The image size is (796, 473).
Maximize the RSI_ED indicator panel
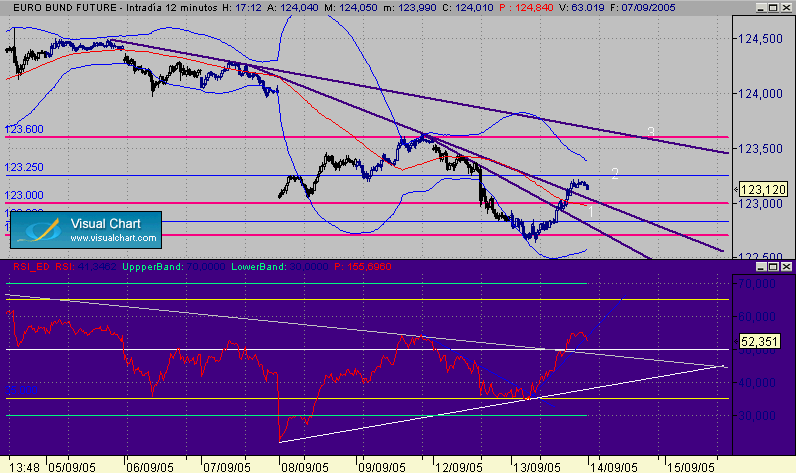tap(773, 266)
